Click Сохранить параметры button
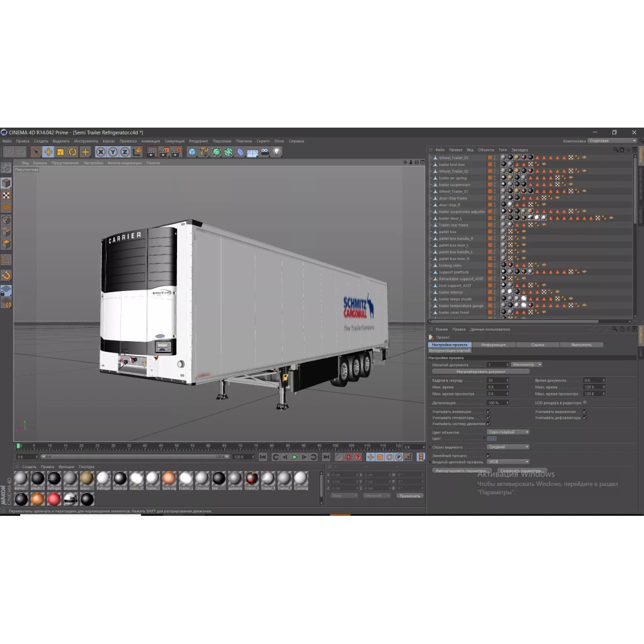This screenshot has width=644, height=644. click(x=522, y=470)
